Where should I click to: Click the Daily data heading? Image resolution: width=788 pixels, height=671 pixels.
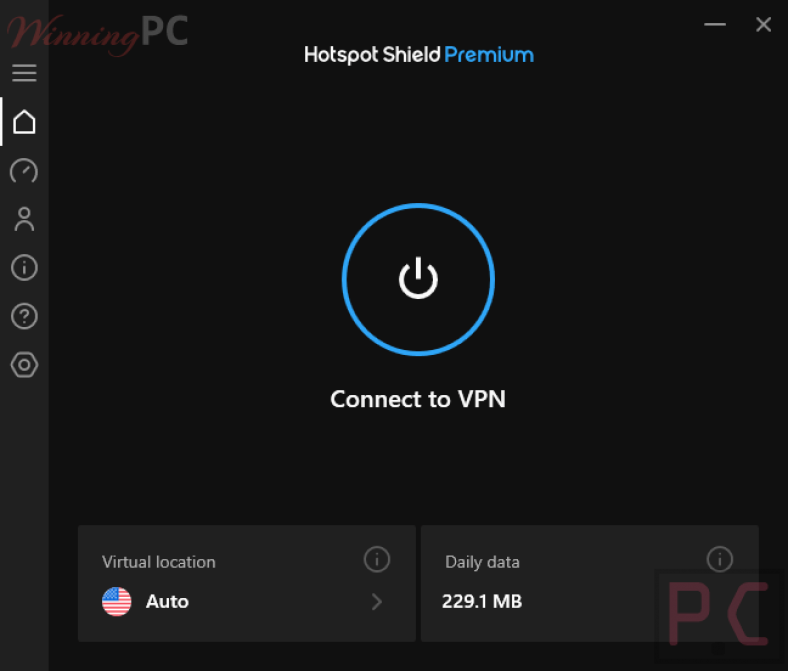coord(482,562)
